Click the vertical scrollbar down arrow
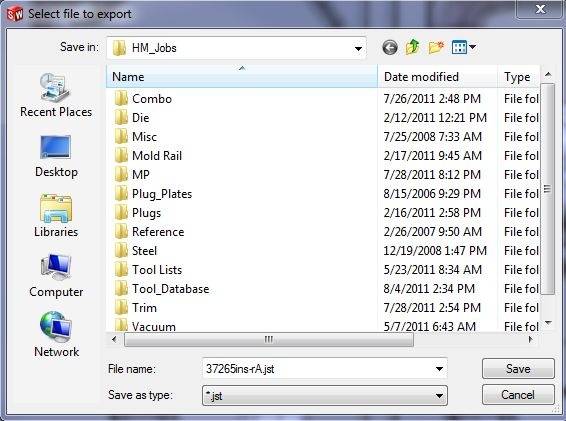 pyautogui.click(x=548, y=323)
